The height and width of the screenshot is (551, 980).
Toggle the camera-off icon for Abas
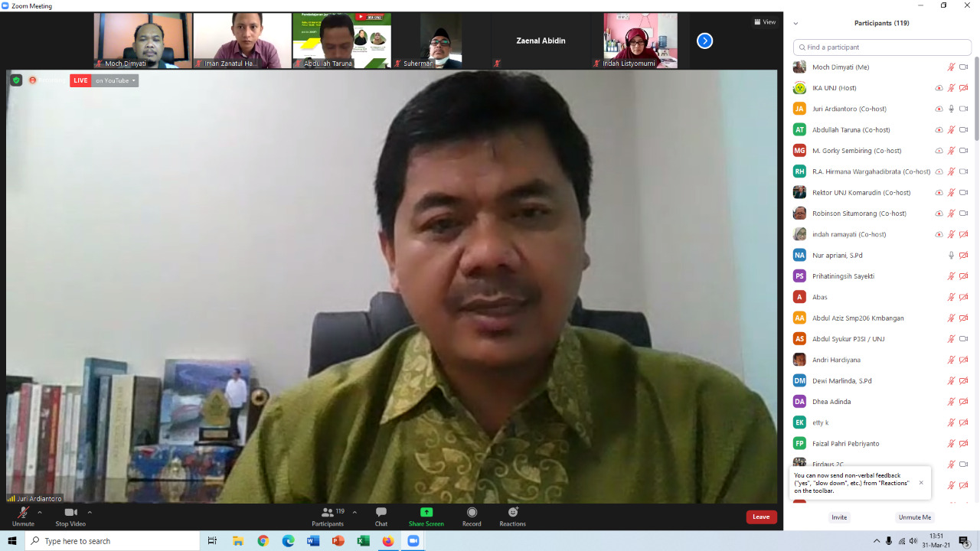[964, 297]
